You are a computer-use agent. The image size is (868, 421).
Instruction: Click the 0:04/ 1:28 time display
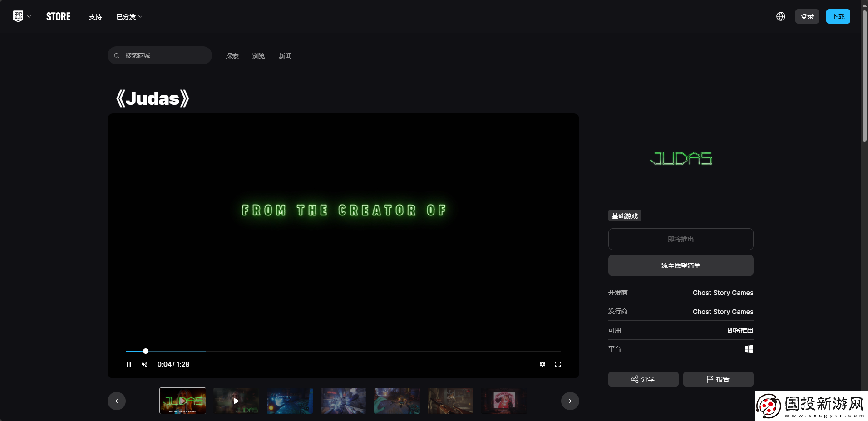click(x=173, y=364)
